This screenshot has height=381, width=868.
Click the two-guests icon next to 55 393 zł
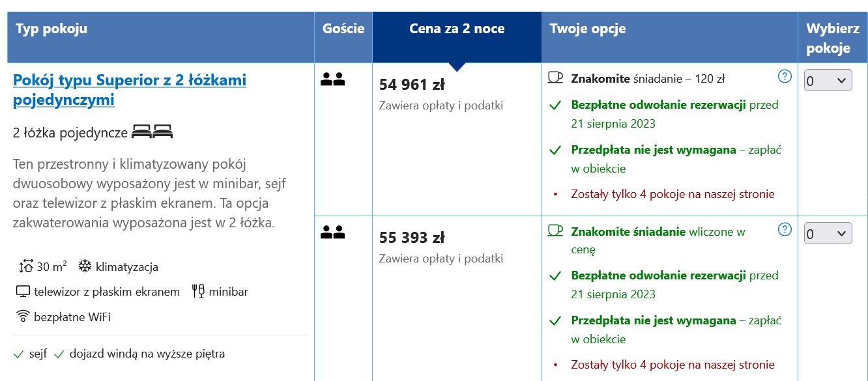(332, 231)
